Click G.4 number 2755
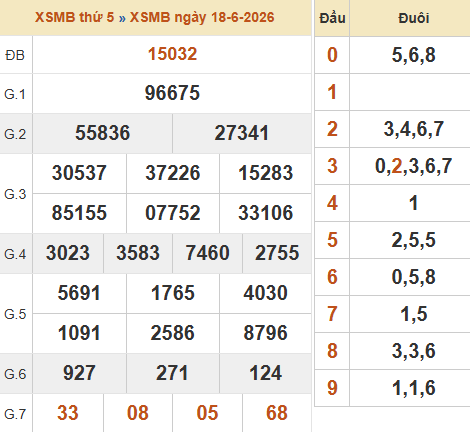Viewport: 470px width, 432px height. click(x=277, y=253)
